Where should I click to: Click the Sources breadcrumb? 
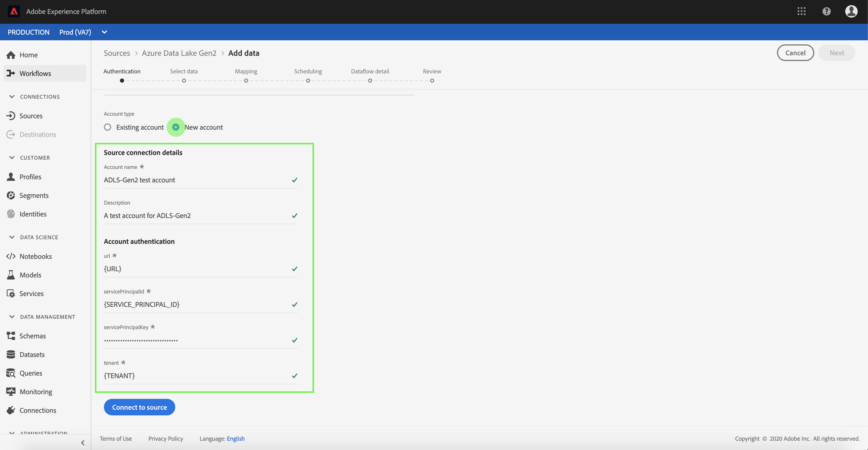117,53
